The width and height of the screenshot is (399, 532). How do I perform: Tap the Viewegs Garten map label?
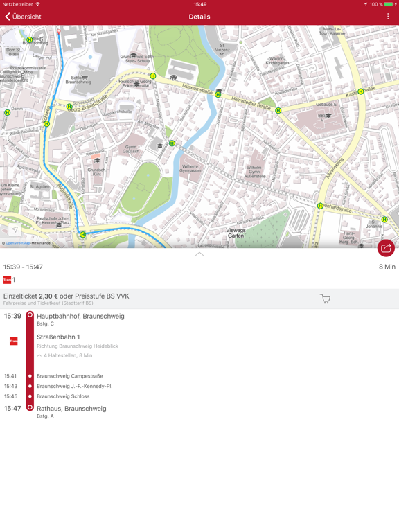point(236,233)
